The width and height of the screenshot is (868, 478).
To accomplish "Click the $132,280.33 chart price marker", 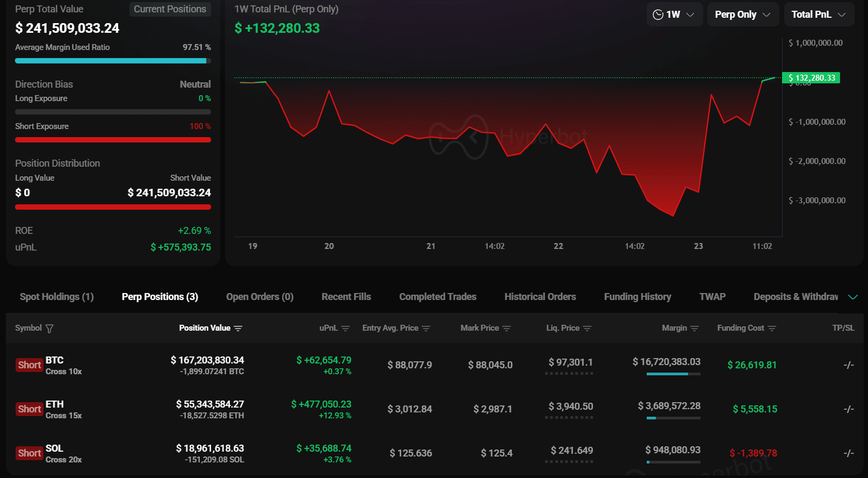I will [x=811, y=78].
